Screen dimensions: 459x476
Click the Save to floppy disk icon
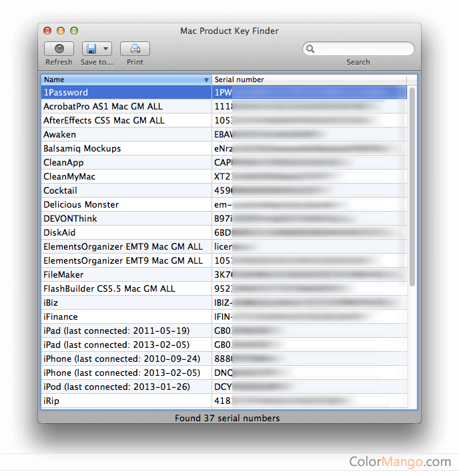pos(91,49)
